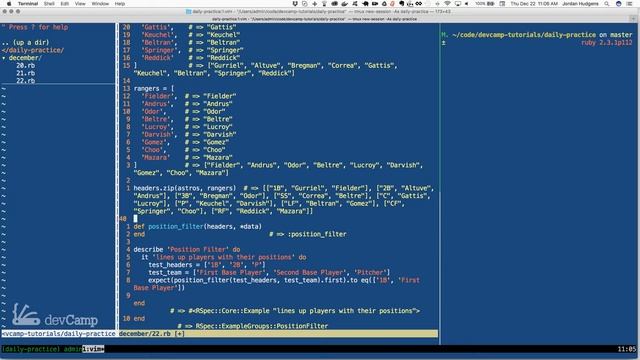
Task: Click 'Press ? for help' hint line
Action: tap(35, 27)
